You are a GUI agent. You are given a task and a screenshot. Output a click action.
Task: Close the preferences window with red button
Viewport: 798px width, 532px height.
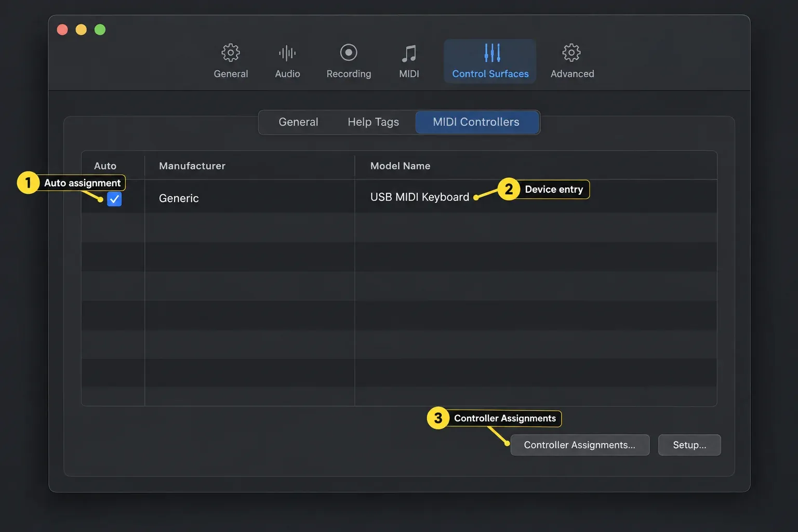point(62,30)
